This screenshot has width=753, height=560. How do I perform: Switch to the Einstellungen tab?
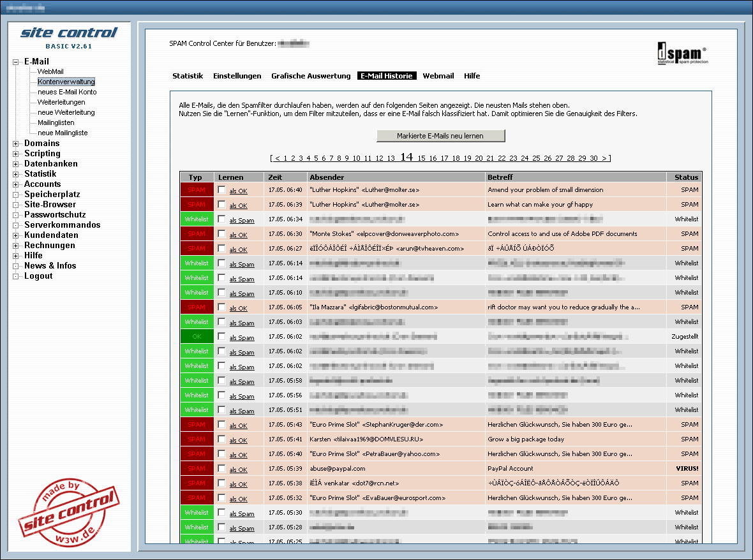click(237, 76)
